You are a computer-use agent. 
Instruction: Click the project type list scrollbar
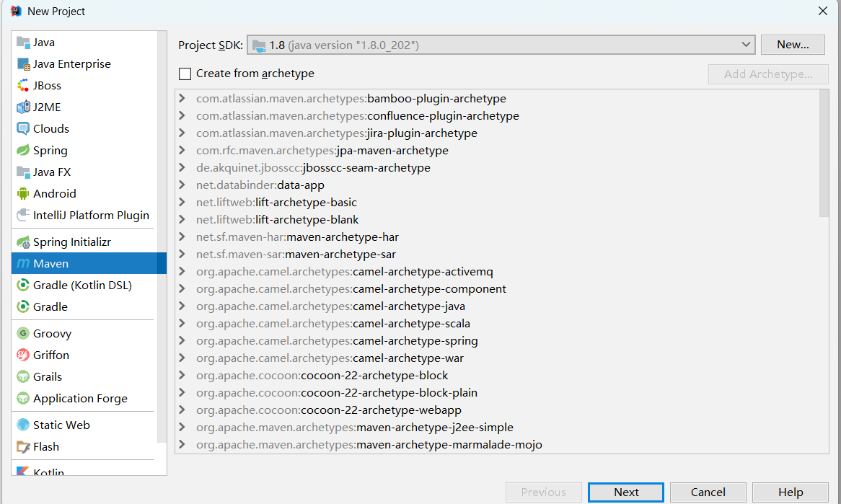162,236
